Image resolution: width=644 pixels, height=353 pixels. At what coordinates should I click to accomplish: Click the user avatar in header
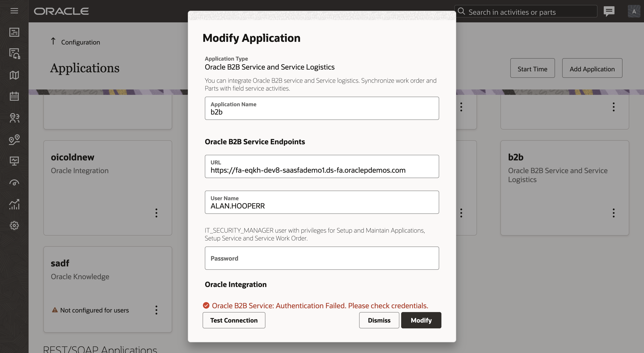pos(634,11)
